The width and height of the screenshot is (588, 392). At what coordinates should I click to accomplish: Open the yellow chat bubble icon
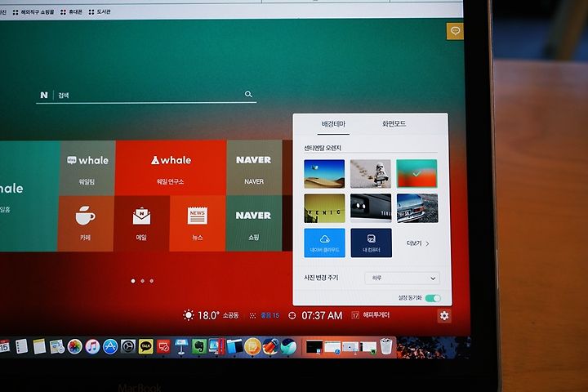(455, 31)
